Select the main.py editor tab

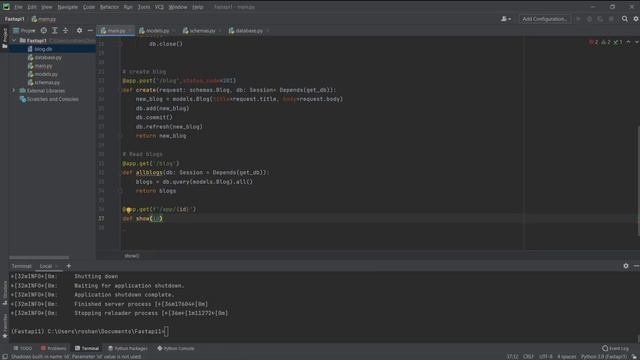(116, 31)
